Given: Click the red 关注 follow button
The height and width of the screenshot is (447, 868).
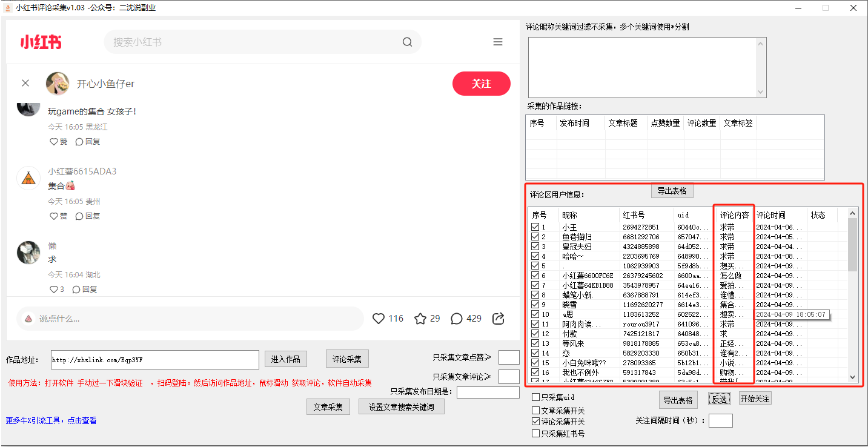Looking at the screenshot, I should [x=482, y=83].
